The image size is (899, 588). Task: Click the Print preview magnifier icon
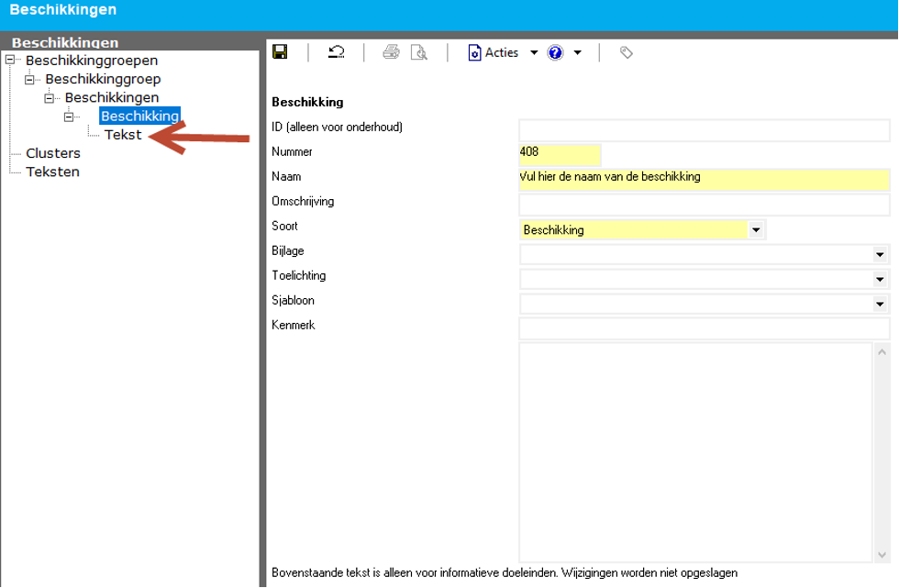[419, 52]
